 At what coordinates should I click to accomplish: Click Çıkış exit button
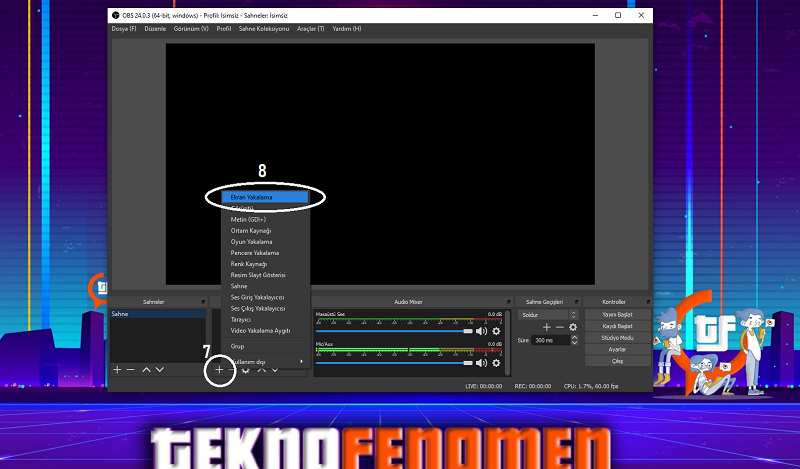[618, 361]
